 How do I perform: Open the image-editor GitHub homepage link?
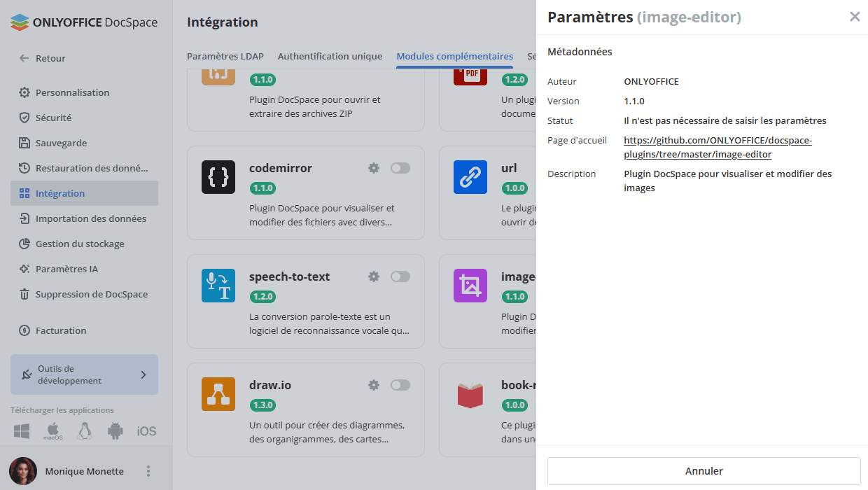717,147
